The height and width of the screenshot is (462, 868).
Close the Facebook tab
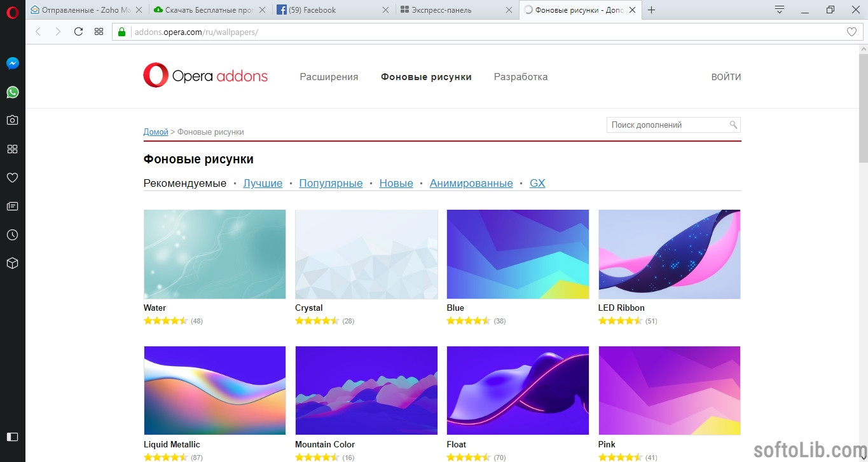385,10
